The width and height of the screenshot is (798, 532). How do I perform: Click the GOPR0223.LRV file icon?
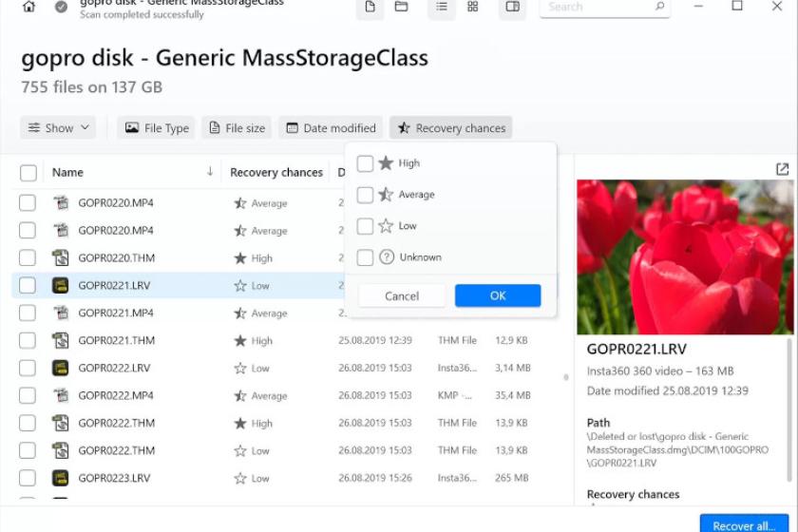(x=61, y=478)
